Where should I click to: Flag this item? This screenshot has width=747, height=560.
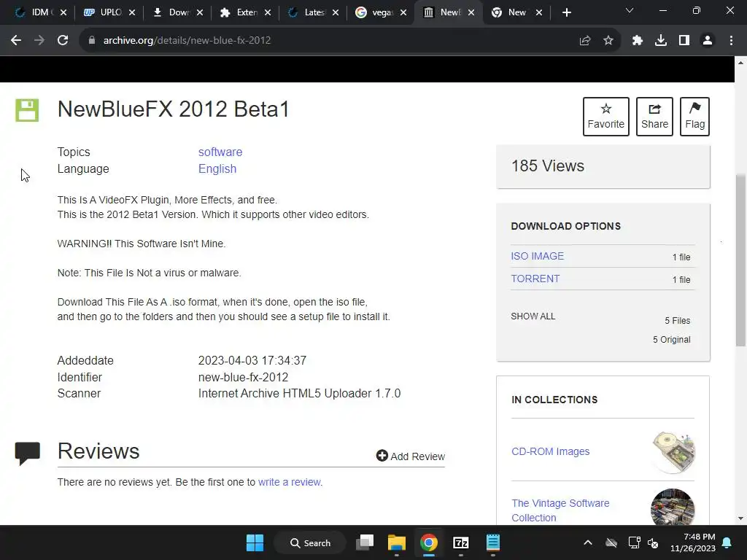click(694, 117)
